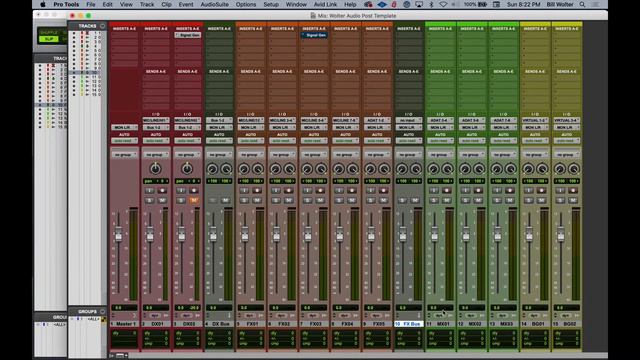Click the Master 1 volume fader
Image resolution: width=640 pixels, height=360 pixels.
click(118, 234)
